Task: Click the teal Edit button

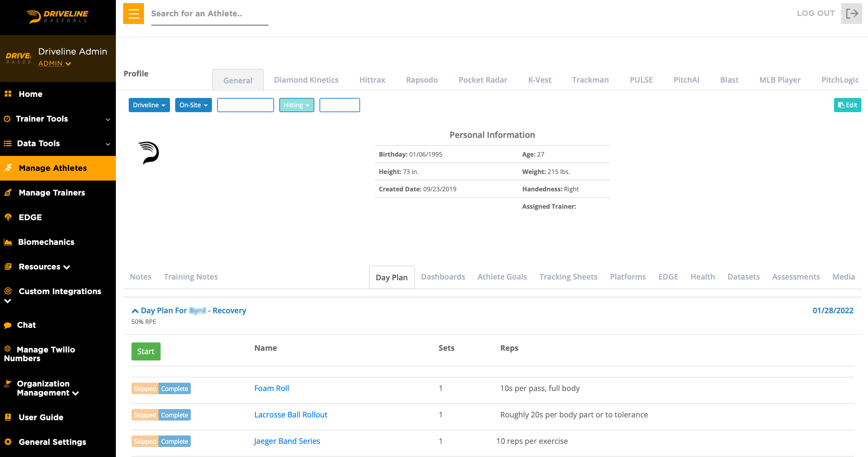Action: (848, 105)
